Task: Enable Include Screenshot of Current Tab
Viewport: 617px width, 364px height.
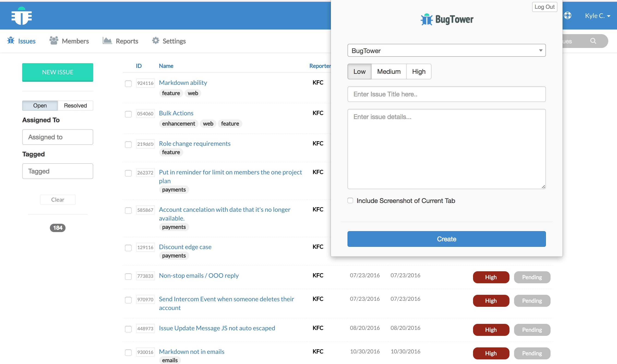Action: [350, 200]
